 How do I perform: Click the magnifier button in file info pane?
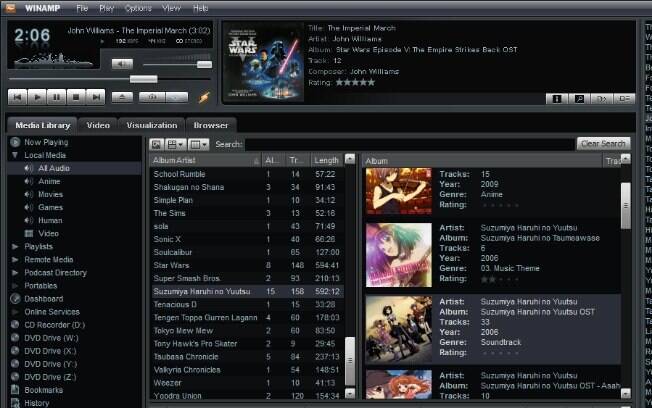tap(579, 99)
